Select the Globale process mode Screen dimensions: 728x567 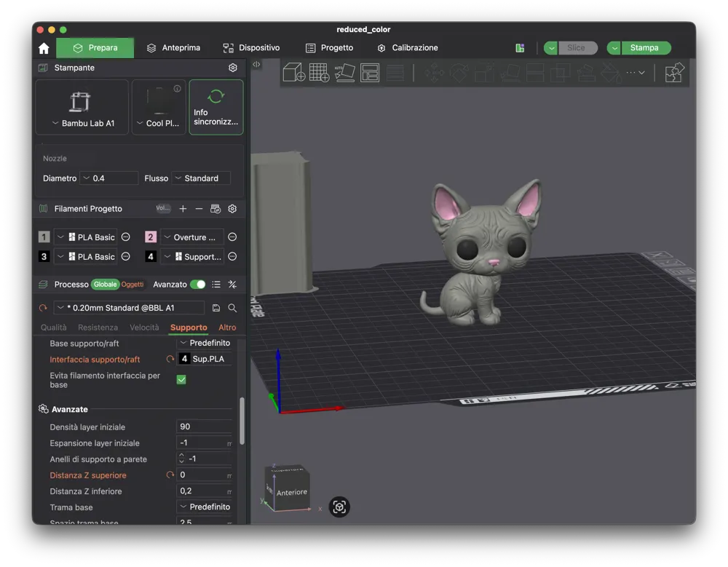click(105, 284)
